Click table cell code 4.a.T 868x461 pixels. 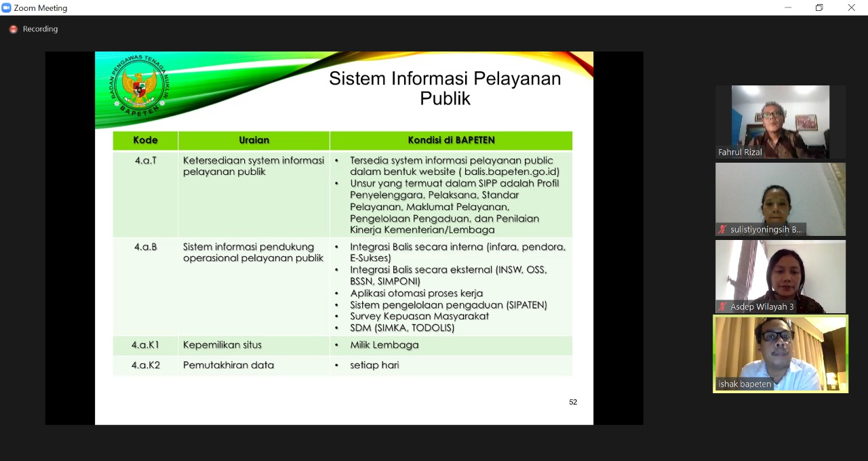pos(146,161)
